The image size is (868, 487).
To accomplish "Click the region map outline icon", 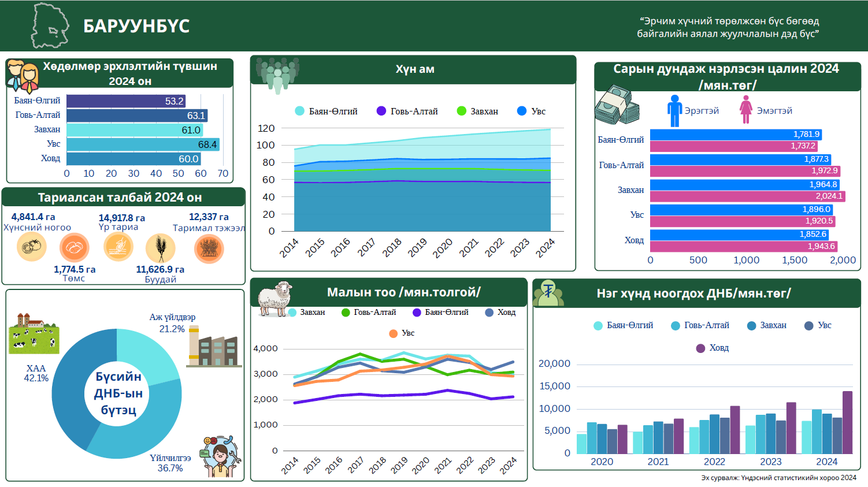I will click(50, 25).
